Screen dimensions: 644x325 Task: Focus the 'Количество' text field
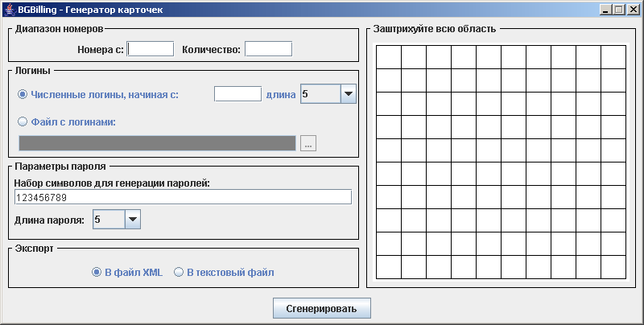coord(268,49)
